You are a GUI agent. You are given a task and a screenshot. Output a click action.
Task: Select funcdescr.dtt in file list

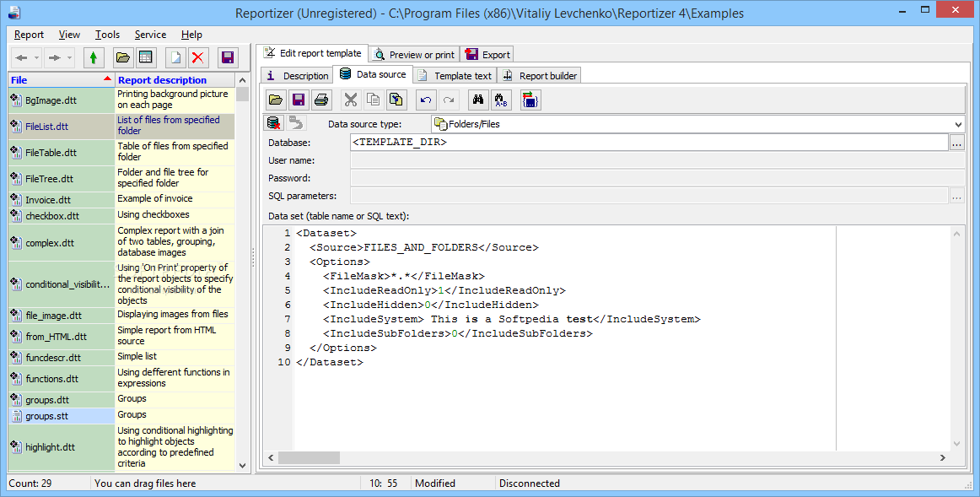coord(62,358)
